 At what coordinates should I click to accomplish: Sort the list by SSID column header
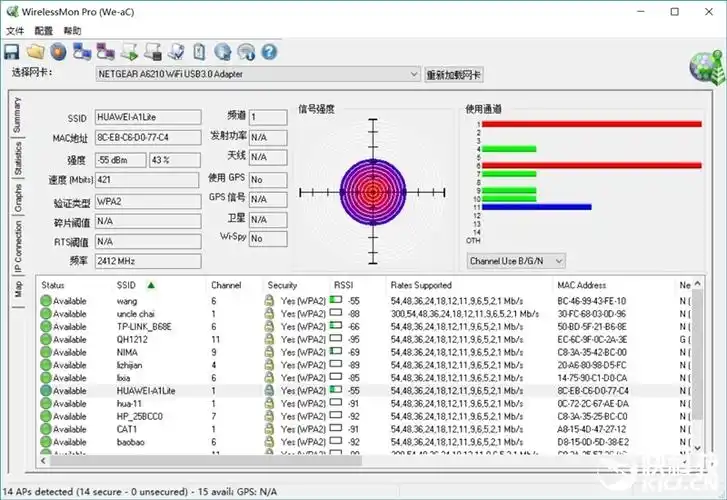126,285
